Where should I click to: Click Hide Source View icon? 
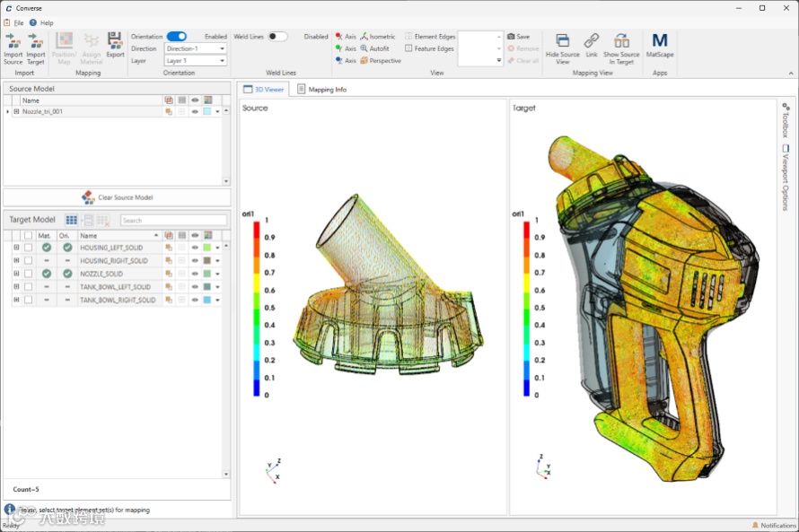click(563, 40)
